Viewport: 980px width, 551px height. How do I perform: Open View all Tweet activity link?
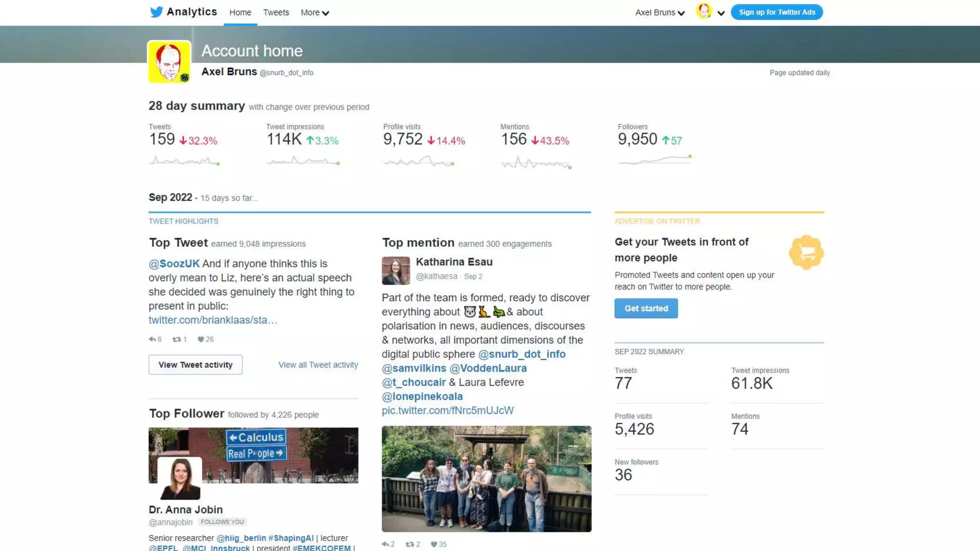click(318, 365)
